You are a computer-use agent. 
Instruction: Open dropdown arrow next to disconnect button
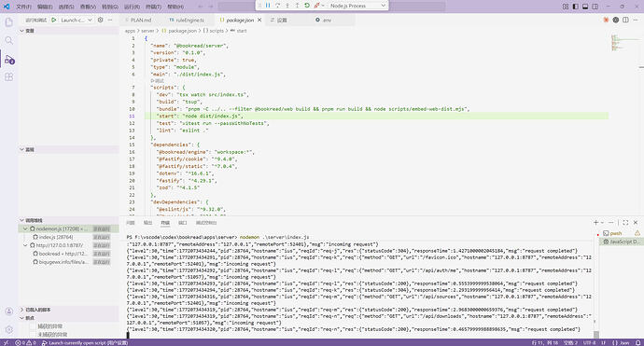[x=323, y=6]
